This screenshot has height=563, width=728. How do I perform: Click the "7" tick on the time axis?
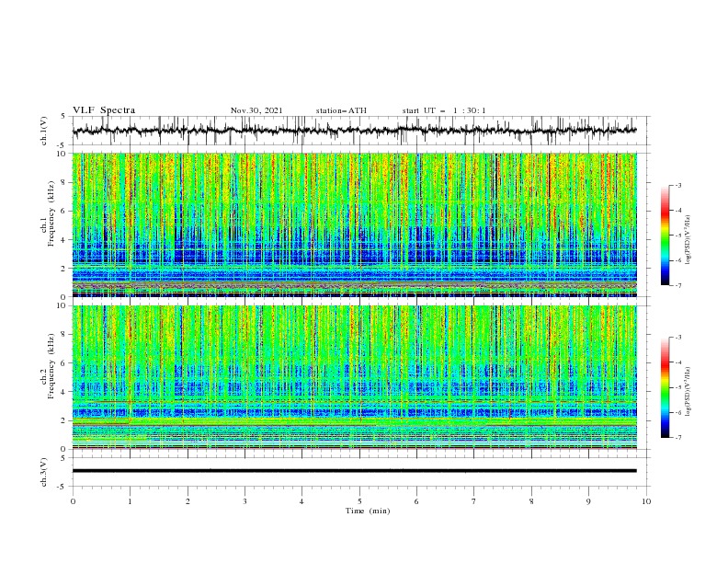point(474,501)
